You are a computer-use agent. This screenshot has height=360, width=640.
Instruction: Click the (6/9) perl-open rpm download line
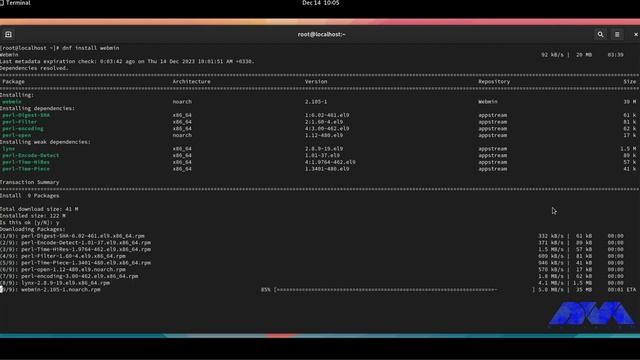[x=63, y=269]
